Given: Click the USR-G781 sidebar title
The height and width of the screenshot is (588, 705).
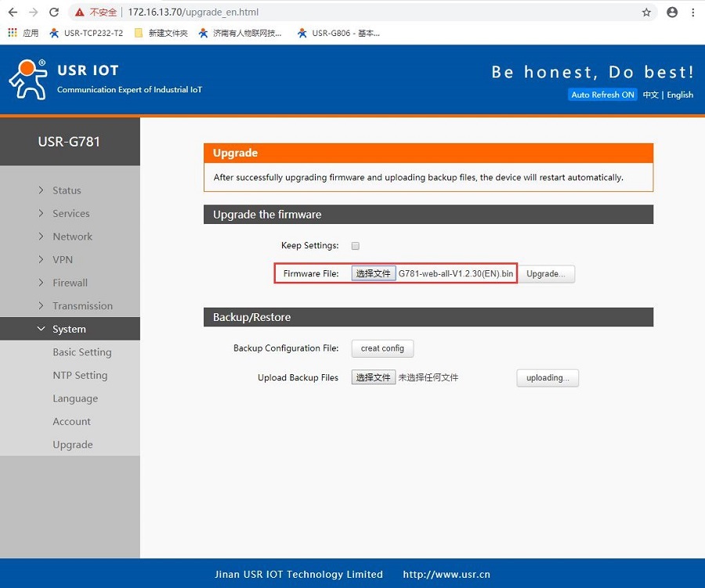Looking at the screenshot, I should pos(69,142).
